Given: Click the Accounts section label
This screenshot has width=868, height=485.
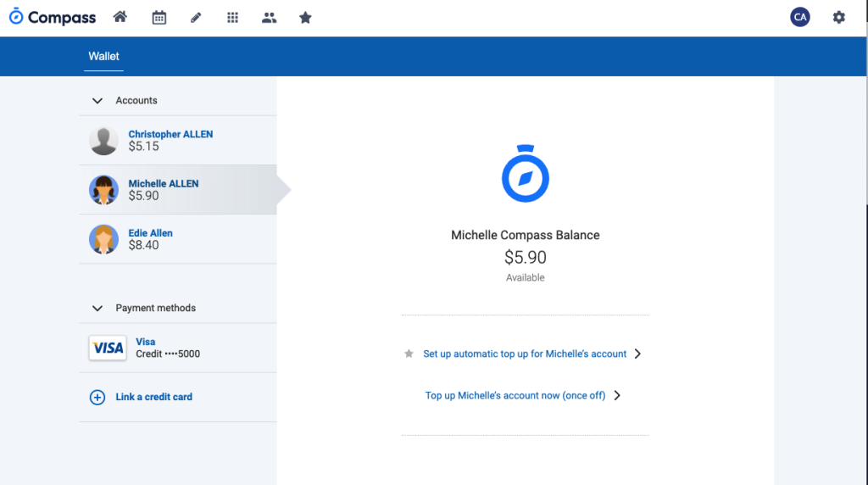Looking at the screenshot, I should pos(136,101).
